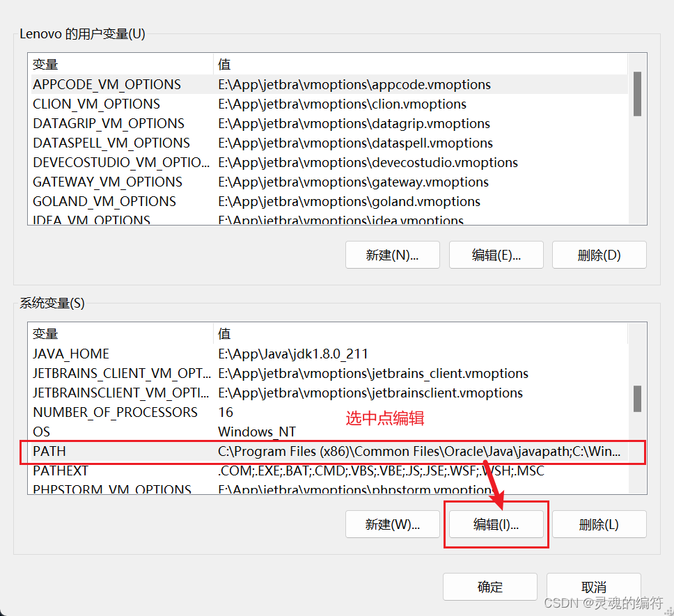Click 新建(N)... to create a user variable
This screenshot has height=616, width=674.
click(x=392, y=255)
